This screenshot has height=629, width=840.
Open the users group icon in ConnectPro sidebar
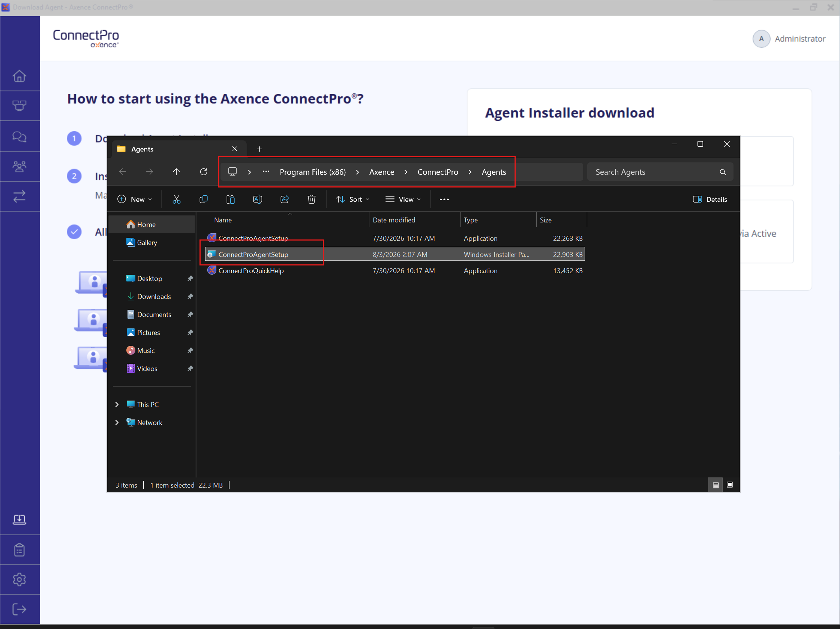(19, 167)
